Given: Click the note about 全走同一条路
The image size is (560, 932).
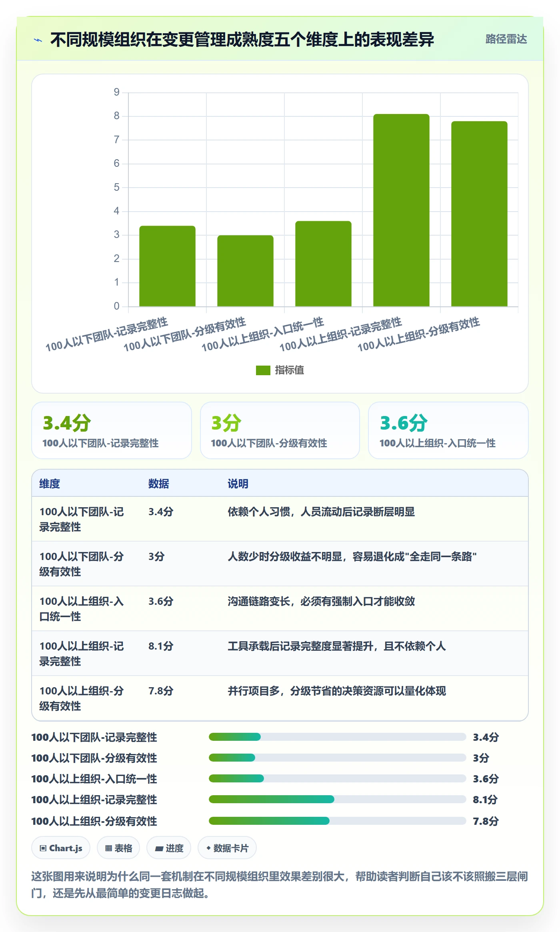Looking at the screenshot, I should pos(352,556).
